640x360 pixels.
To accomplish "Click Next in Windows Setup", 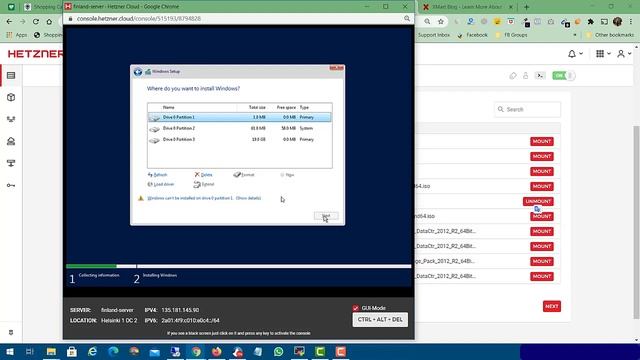I will (326, 216).
